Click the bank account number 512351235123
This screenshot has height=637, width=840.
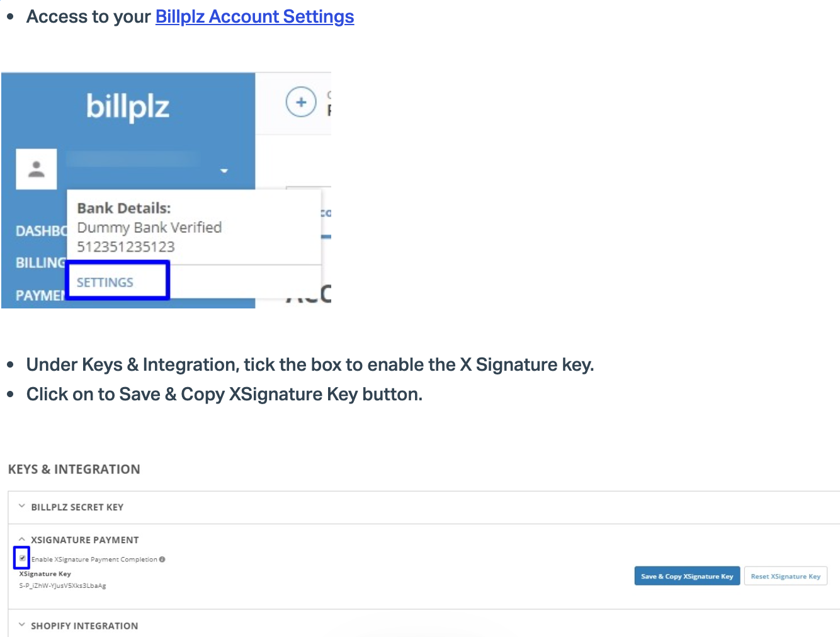126,247
